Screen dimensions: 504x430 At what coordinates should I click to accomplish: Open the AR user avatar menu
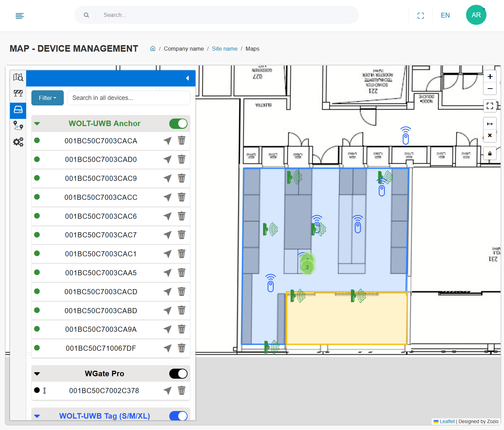click(476, 15)
